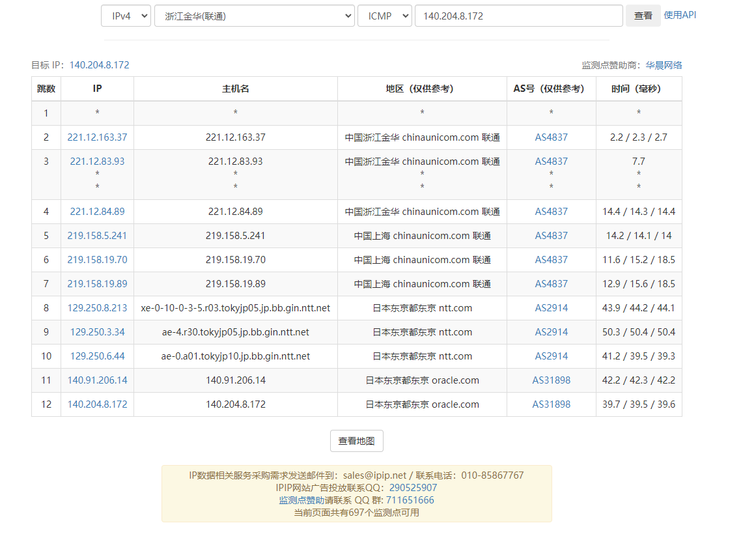Click latency value 14.4 / 14.3 / 14.4
The image size is (756, 536).
(639, 212)
